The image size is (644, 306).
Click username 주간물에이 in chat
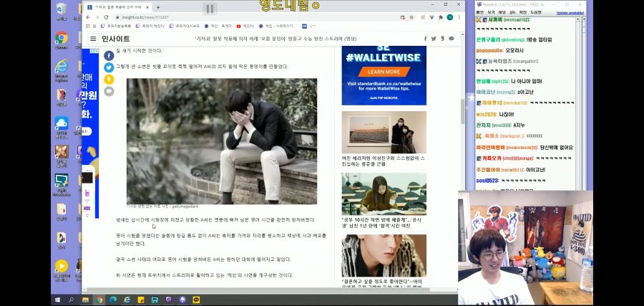[x=488, y=169]
